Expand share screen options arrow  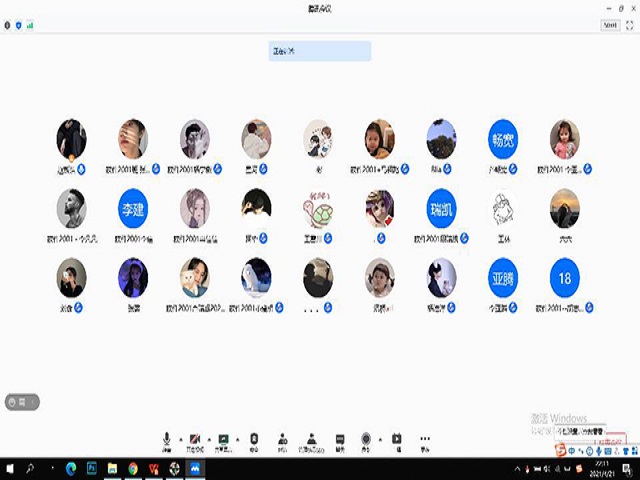[x=237, y=439]
